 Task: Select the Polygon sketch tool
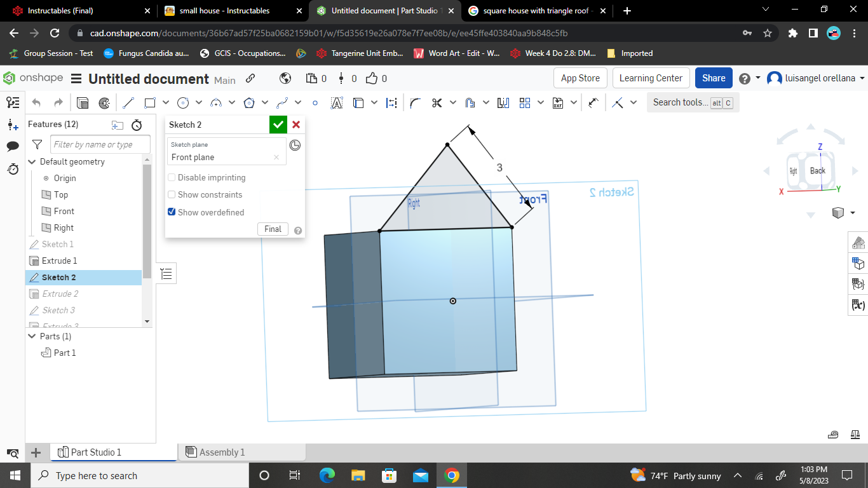pyautogui.click(x=250, y=102)
